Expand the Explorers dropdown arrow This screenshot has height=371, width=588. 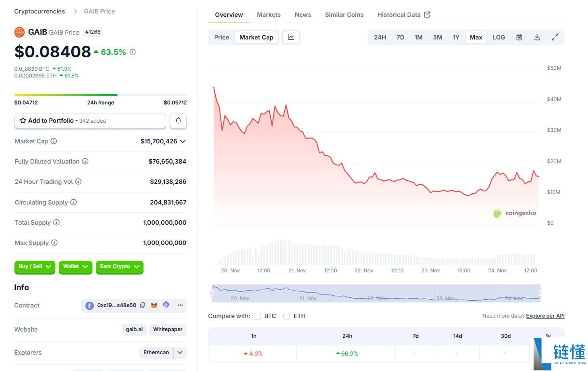(x=180, y=353)
